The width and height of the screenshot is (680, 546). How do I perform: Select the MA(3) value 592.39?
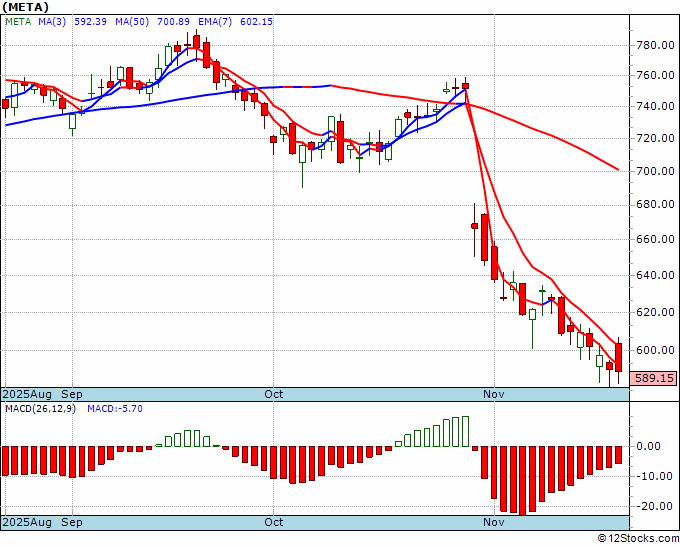(91, 21)
